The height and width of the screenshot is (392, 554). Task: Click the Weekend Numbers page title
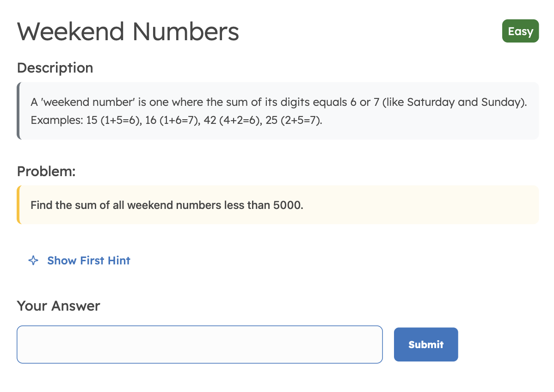[128, 32]
